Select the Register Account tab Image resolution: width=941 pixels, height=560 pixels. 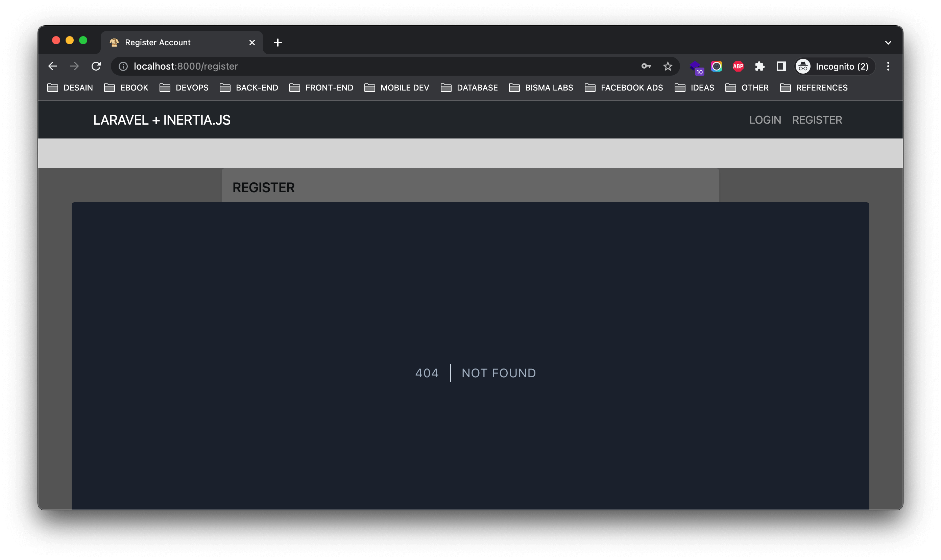[158, 43]
